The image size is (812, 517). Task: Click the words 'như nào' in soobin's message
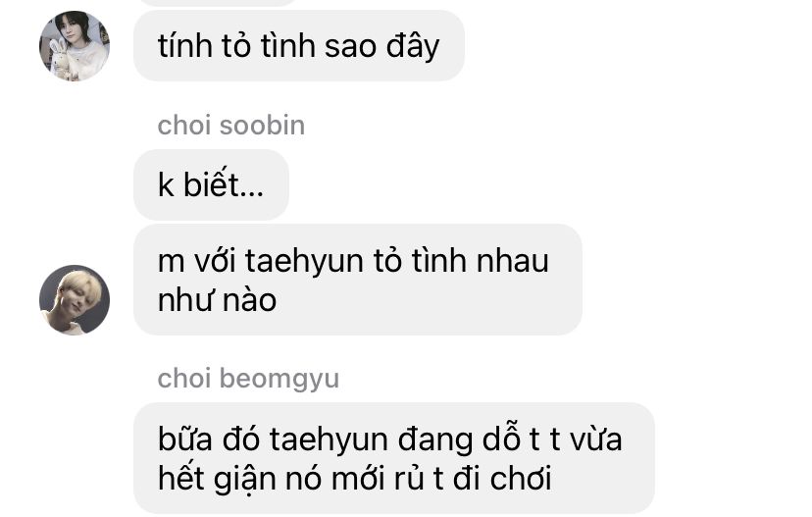coord(217,300)
